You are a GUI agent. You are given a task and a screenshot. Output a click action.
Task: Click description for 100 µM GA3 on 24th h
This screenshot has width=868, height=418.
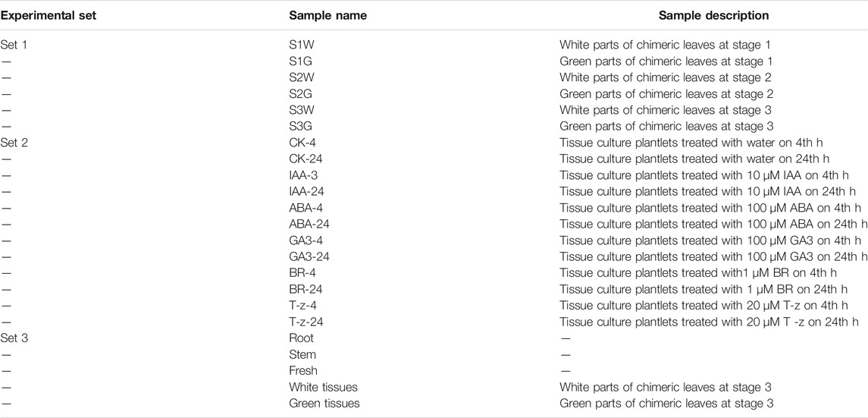pos(713,257)
